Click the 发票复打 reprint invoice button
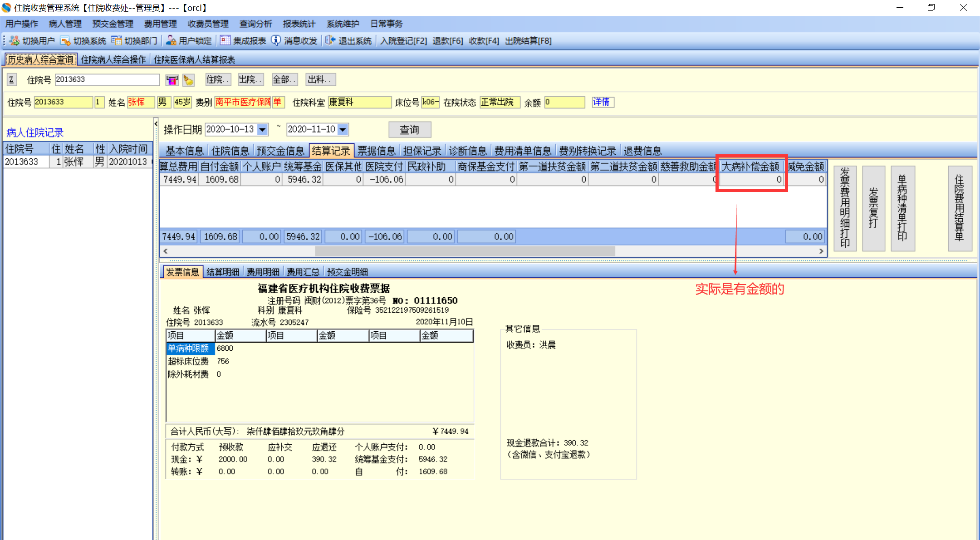The image size is (980, 540). click(x=873, y=208)
